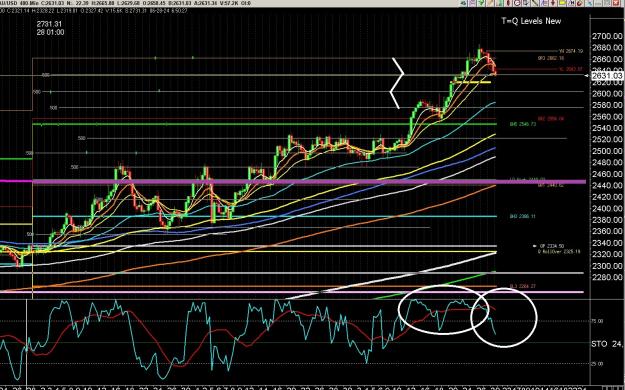Click the yellow tag toolbar icon
This screenshot has height=390, width=625.
tap(562, 3)
